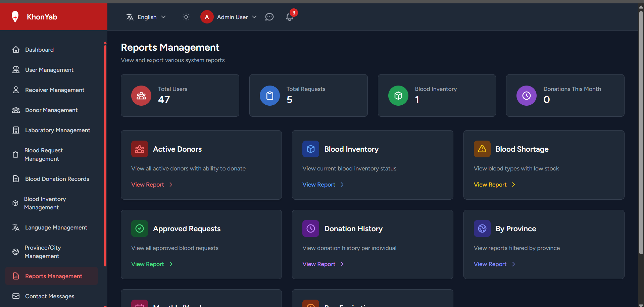Click the Admin User avatar circle
Image resolution: width=644 pixels, height=307 pixels.
[207, 17]
